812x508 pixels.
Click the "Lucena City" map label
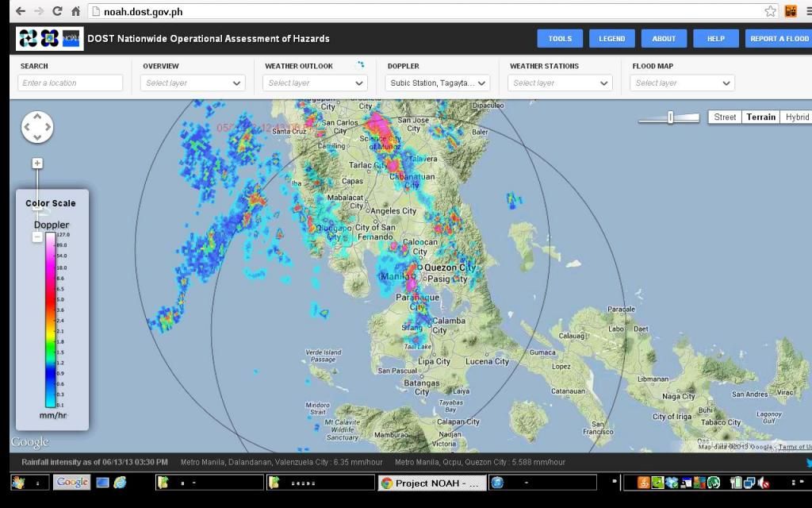(487, 361)
